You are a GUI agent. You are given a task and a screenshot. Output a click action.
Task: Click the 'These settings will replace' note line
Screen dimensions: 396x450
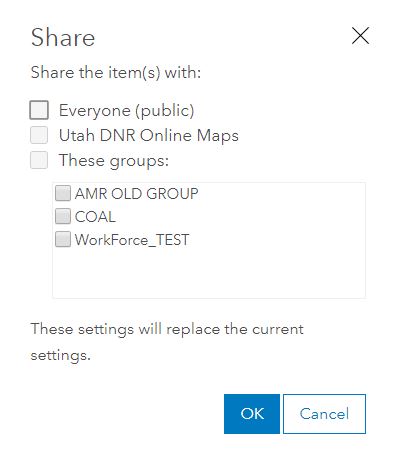[167, 330]
